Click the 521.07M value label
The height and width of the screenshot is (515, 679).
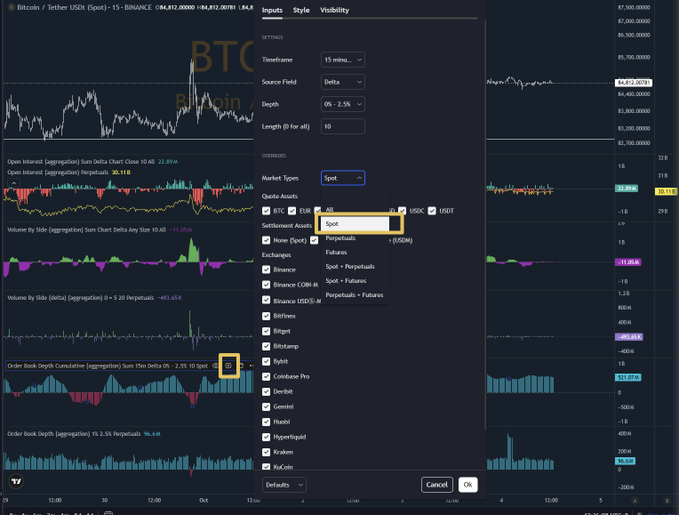click(x=628, y=377)
